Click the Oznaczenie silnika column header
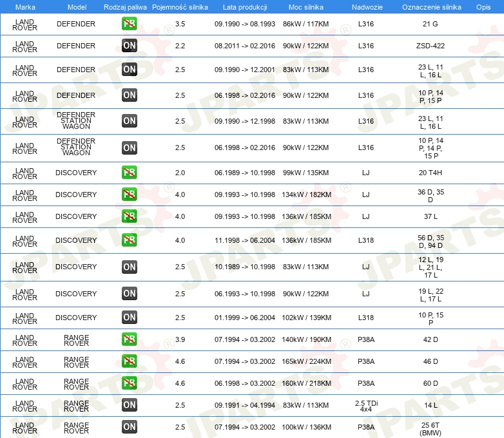 (x=431, y=6)
